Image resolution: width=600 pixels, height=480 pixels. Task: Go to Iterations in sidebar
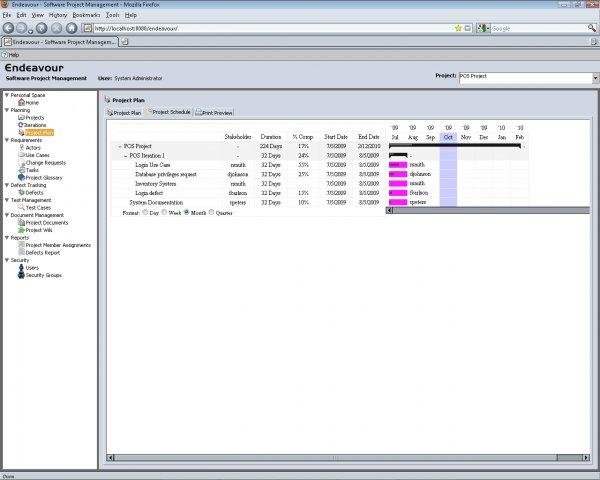point(35,125)
